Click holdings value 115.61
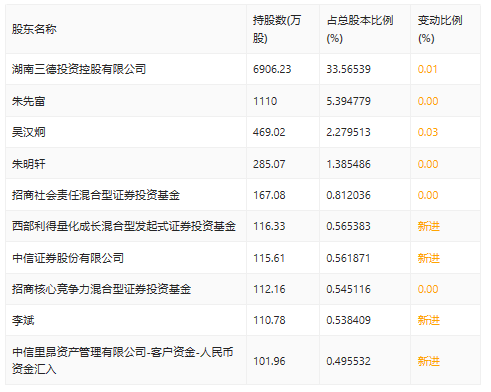 [x=269, y=258]
